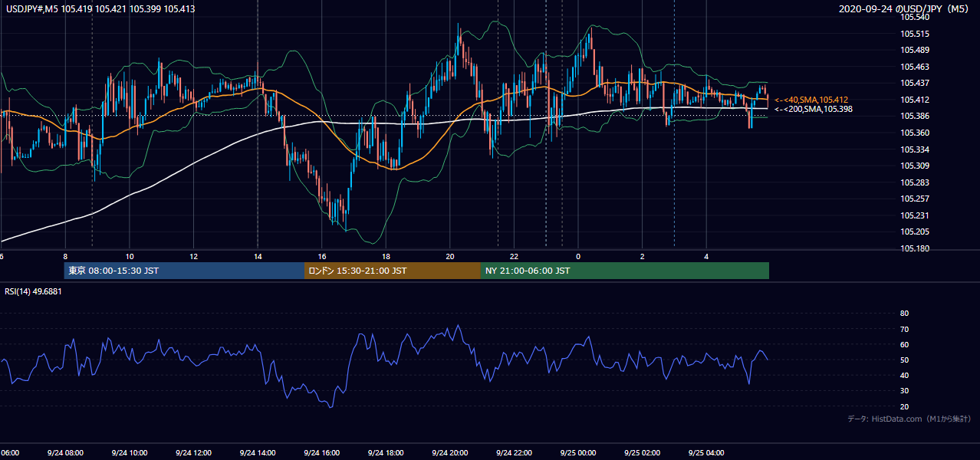Click price axis value 105.283

click(x=916, y=182)
